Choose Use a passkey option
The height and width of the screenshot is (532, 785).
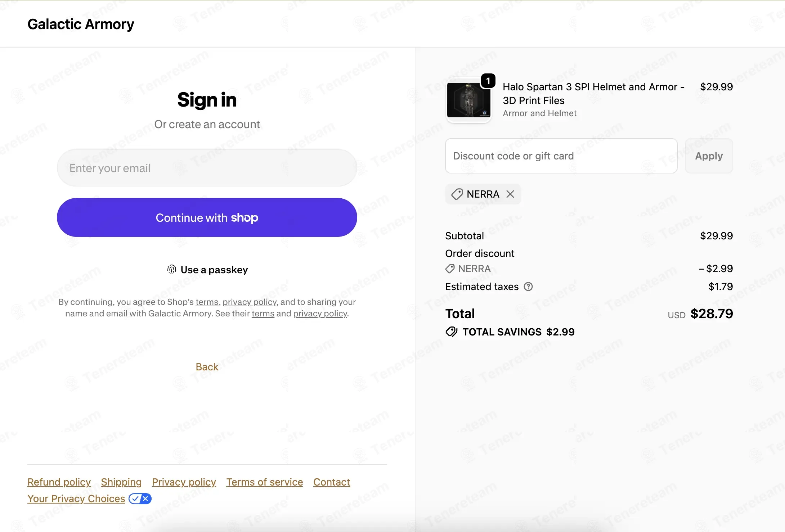coord(207,270)
